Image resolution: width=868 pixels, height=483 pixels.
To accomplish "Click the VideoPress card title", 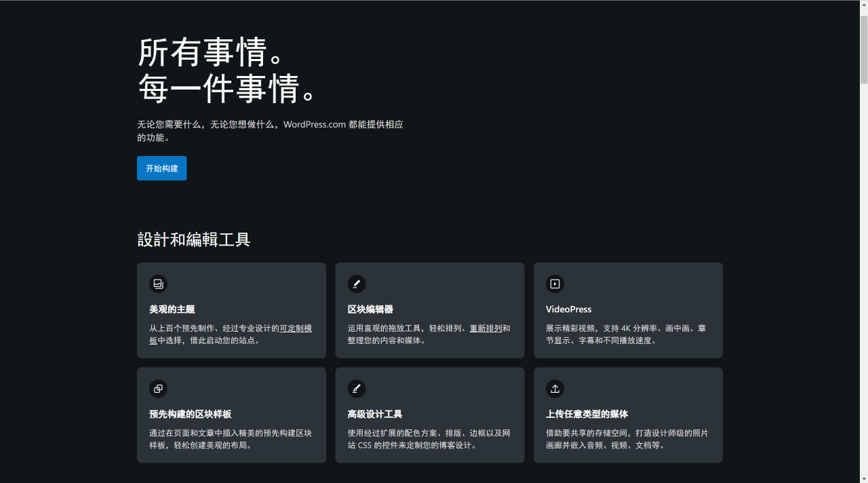I will pyautogui.click(x=569, y=309).
